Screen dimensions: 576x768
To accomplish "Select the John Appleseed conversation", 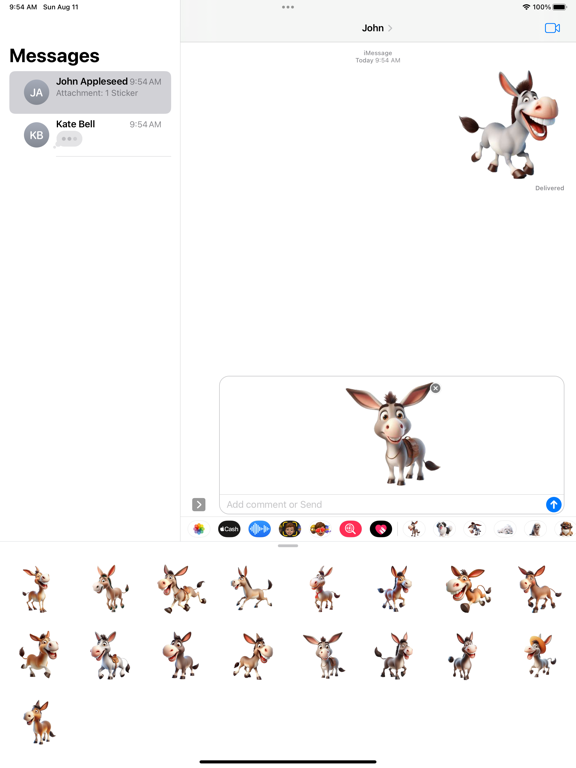I will click(x=90, y=92).
